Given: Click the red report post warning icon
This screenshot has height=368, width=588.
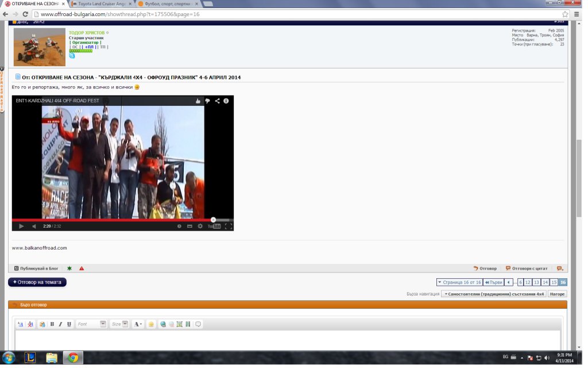Looking at the screenshot, I should pyautogui.click(x=82, y=269).
